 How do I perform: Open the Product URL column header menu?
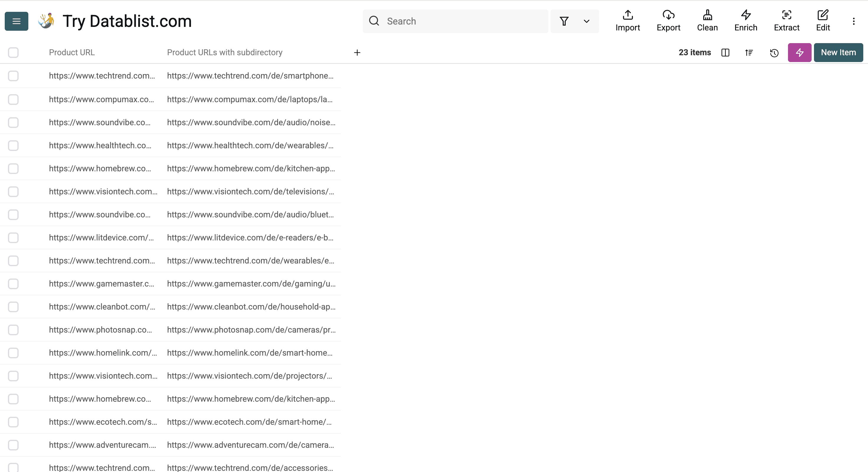coord(72,52)
